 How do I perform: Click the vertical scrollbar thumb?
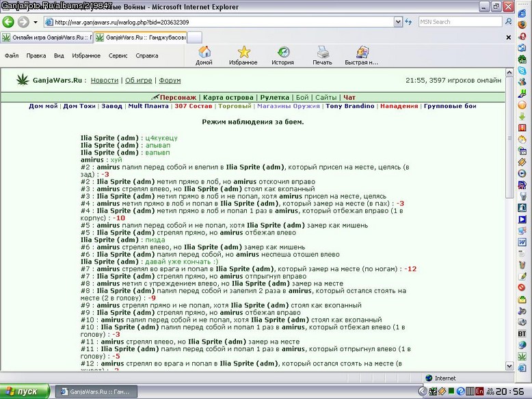(x=509, y=137)
